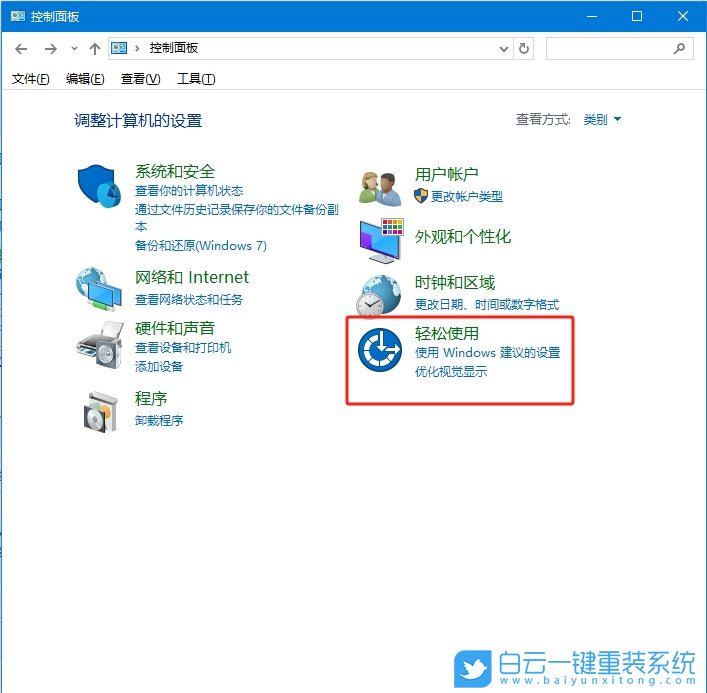The width and height of the screenshot is (707, 693).
Task: Open 备份和还原(Windows 7) link
Action: (201, 246)
